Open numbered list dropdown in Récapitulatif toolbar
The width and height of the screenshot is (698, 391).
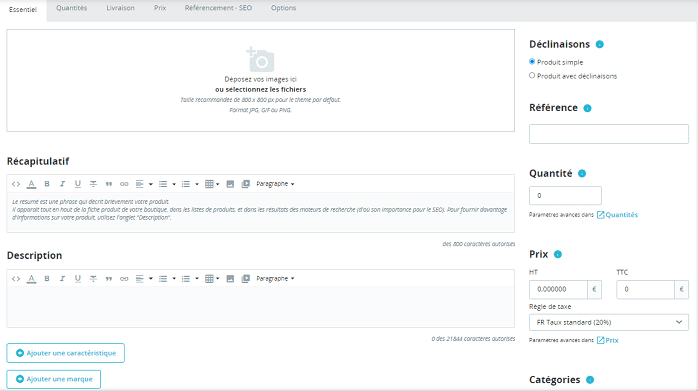(x=190, y=184)
